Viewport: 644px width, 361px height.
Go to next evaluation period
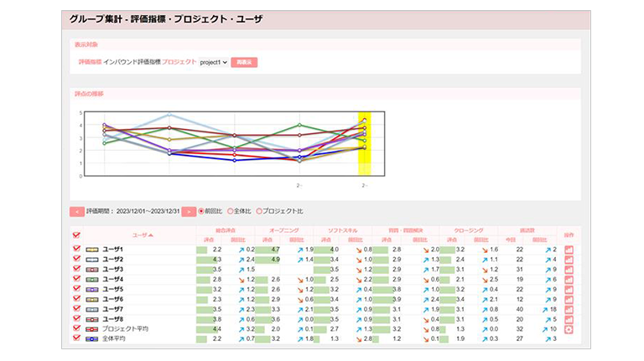[x=189, y=212]
